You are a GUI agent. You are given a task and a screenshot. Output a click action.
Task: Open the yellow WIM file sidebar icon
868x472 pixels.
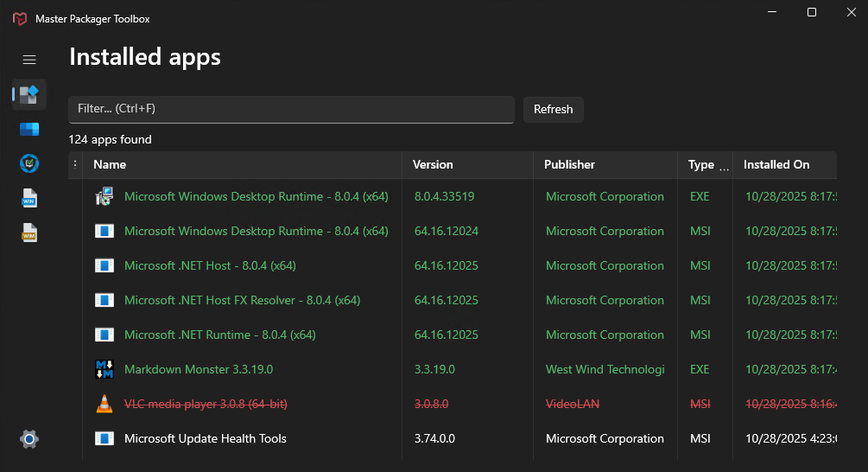click(x=29, y=233)
